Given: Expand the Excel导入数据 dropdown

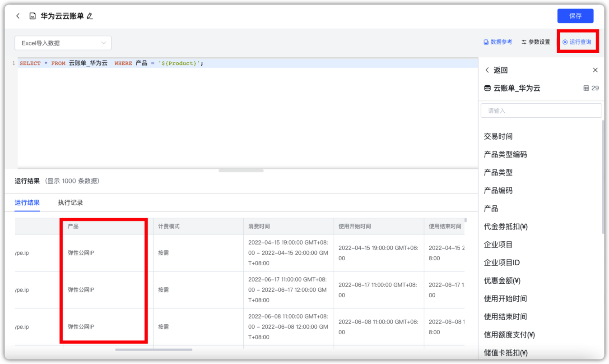Looking at the screenshot, I should (x=63, y=43).
